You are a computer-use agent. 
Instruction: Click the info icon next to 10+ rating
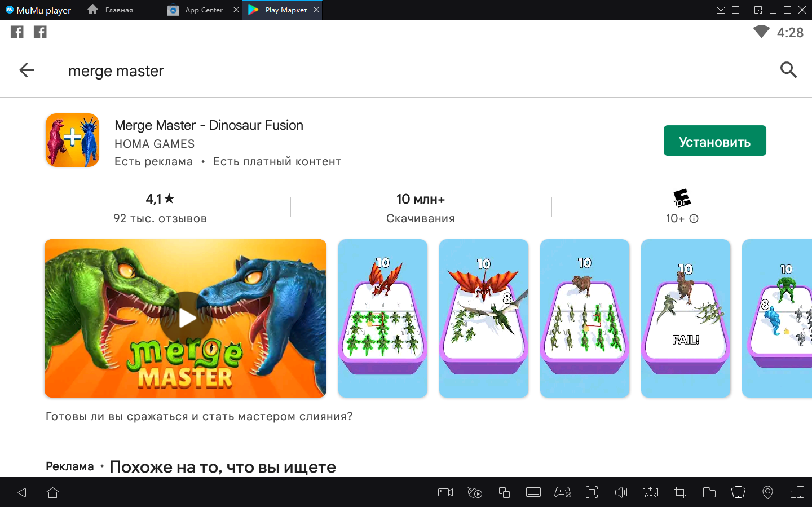click(694, 219)
